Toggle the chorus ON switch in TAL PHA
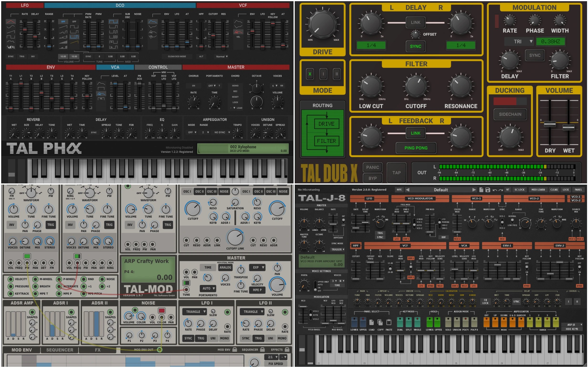The image size is (588, 368). 194,86
